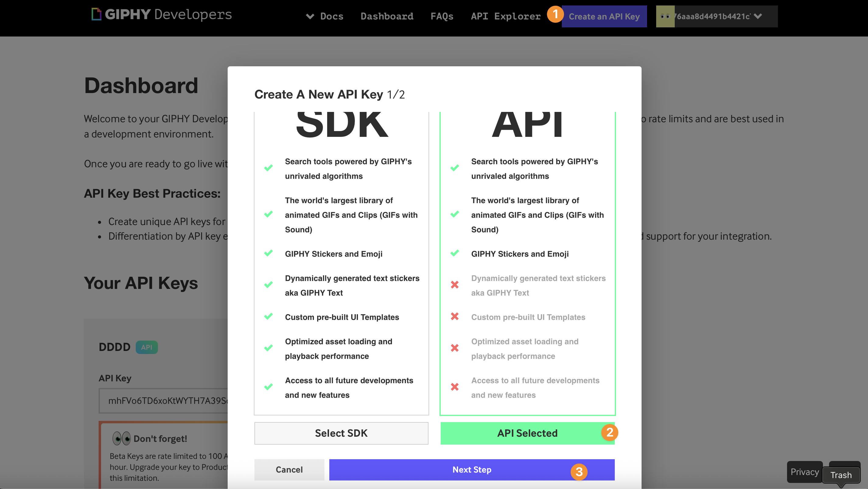Click SDK 'Dynamically generated text stickers' checkmark
This screenshot has height=489, width=868.
tap(268, 285)
